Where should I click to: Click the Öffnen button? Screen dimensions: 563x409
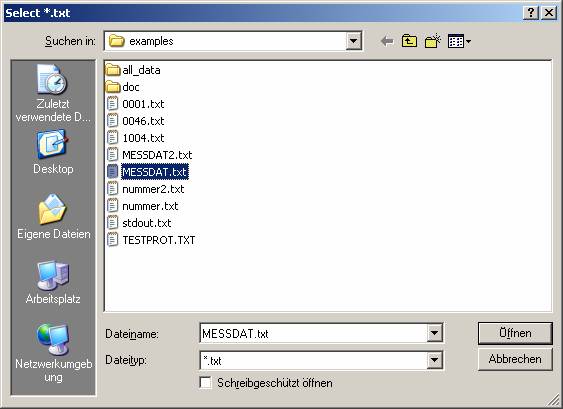click(x=515, y=333)
